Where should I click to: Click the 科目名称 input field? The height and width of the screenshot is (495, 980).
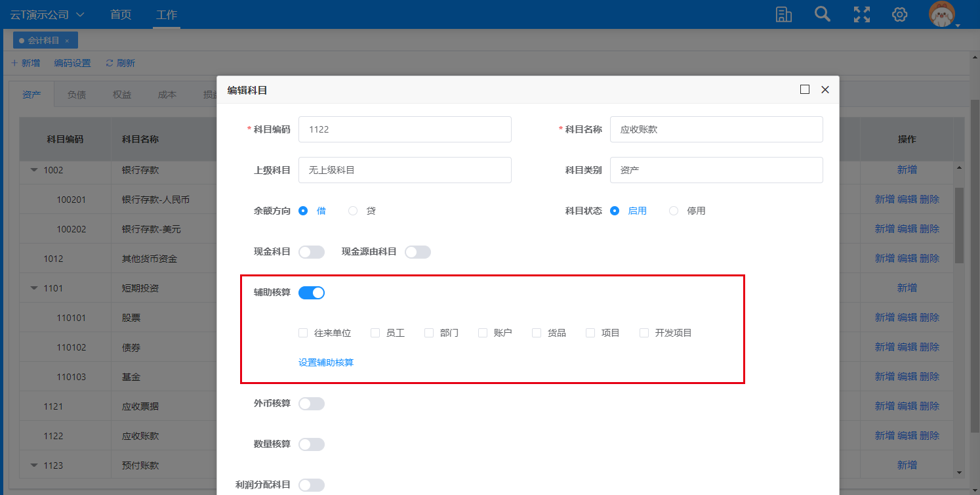click(x=716, y=129)
